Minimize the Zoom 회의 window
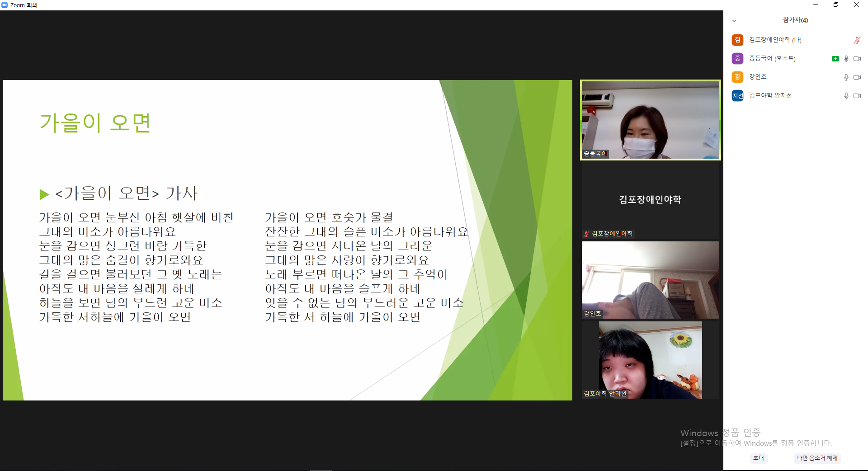Viewport: 868px width, 471px height. coord(816,5)
